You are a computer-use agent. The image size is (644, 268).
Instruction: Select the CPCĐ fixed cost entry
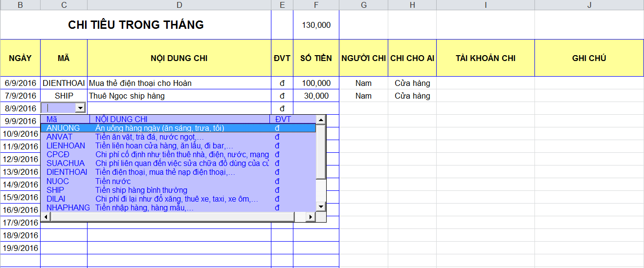click(58, 154)
